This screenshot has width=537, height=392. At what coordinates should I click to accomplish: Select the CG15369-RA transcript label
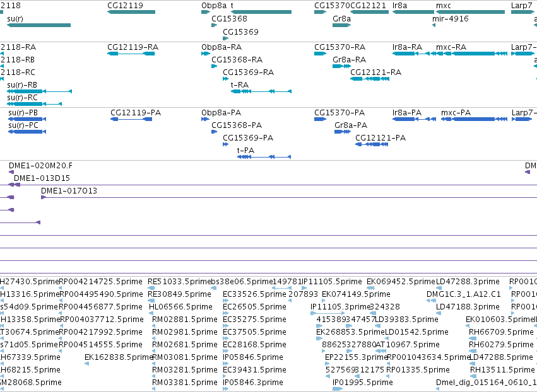[248, 72]
